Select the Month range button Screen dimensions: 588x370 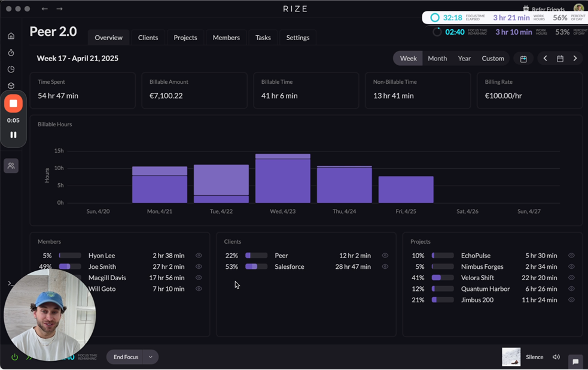[437, 59]
